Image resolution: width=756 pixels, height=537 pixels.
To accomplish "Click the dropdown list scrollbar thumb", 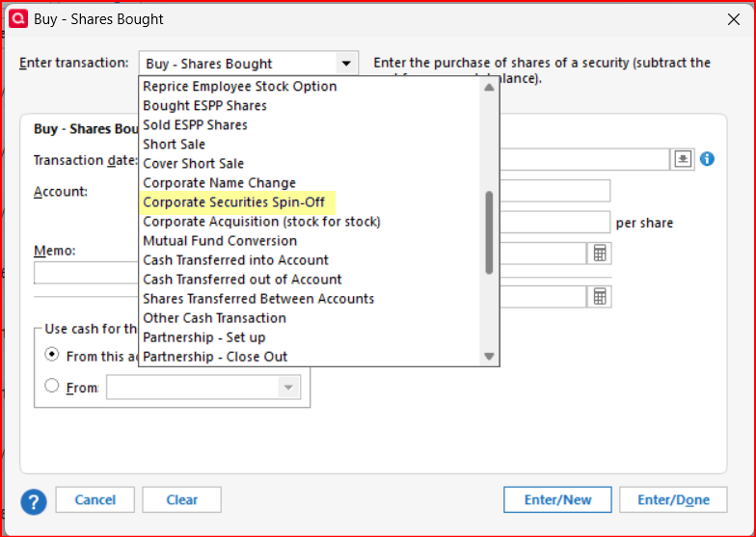I will click(x=489, y=231).
